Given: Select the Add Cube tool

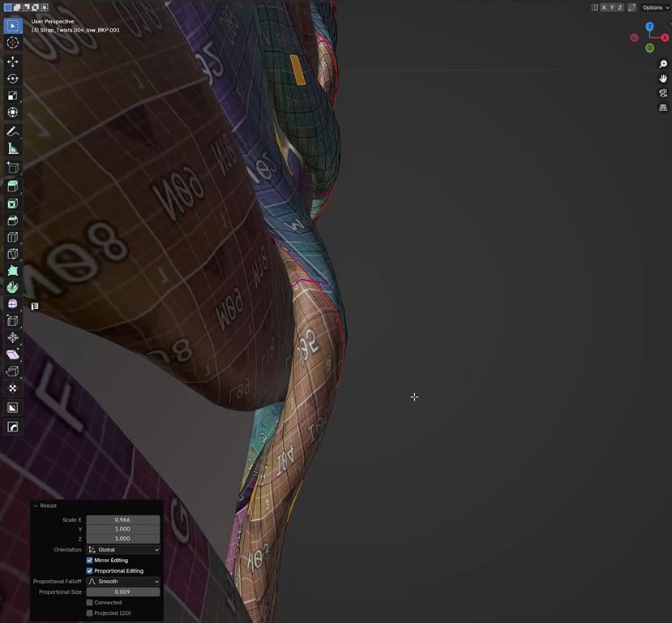Looking at the screenshot, I should (x=12, y=167).
